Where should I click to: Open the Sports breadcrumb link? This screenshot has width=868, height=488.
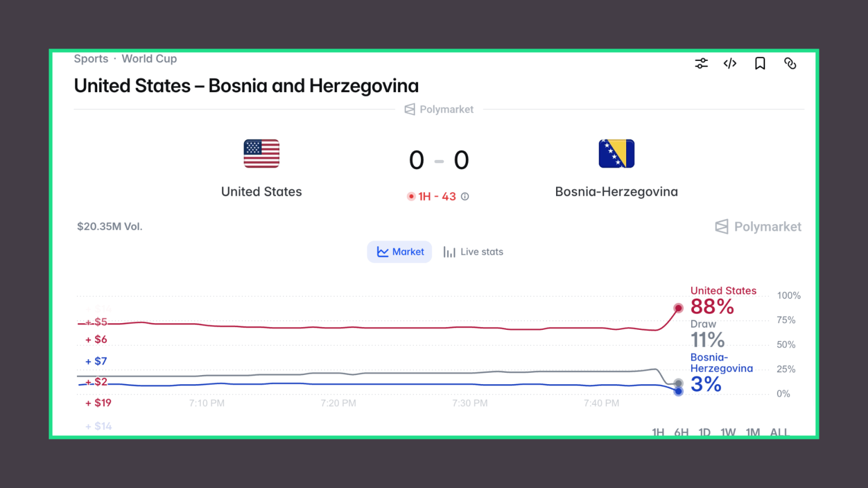tap(91, 59)
